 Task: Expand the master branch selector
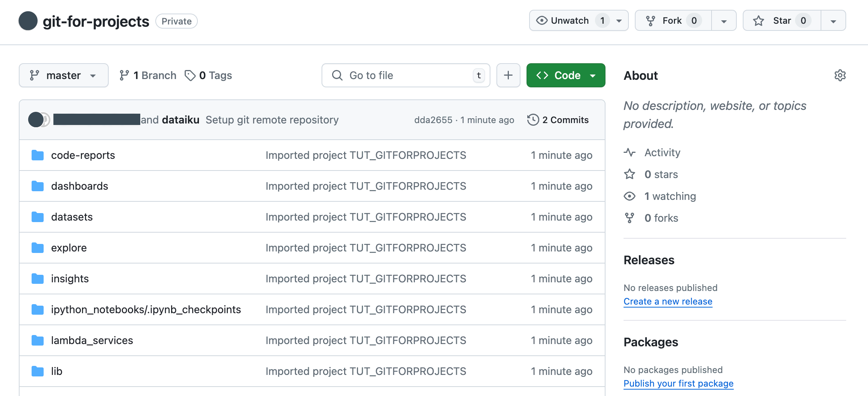point(63,75)
